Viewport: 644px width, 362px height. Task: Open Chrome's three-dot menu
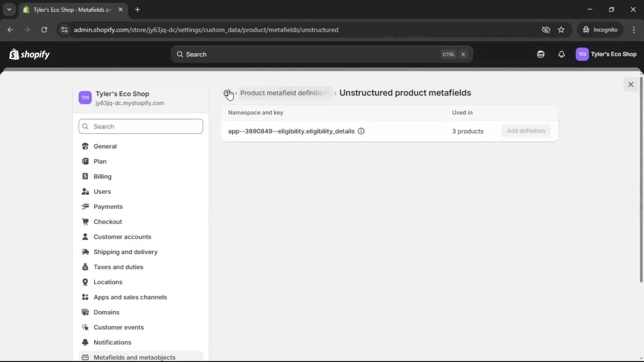[x=634, y=30]
